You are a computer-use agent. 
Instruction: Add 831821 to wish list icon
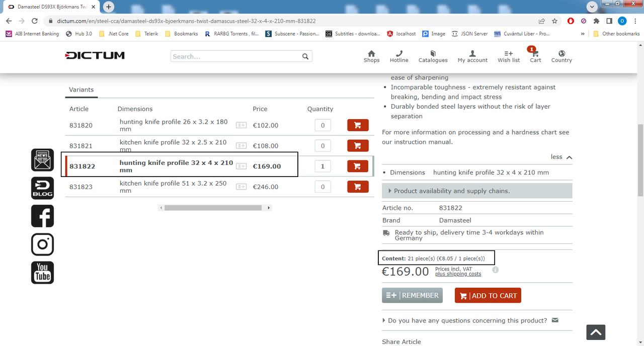242,146
